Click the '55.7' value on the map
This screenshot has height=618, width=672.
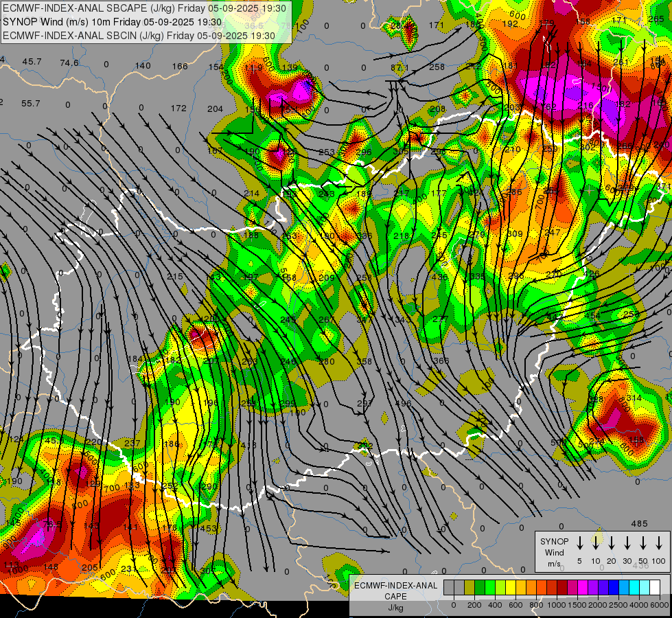(31, 104)
